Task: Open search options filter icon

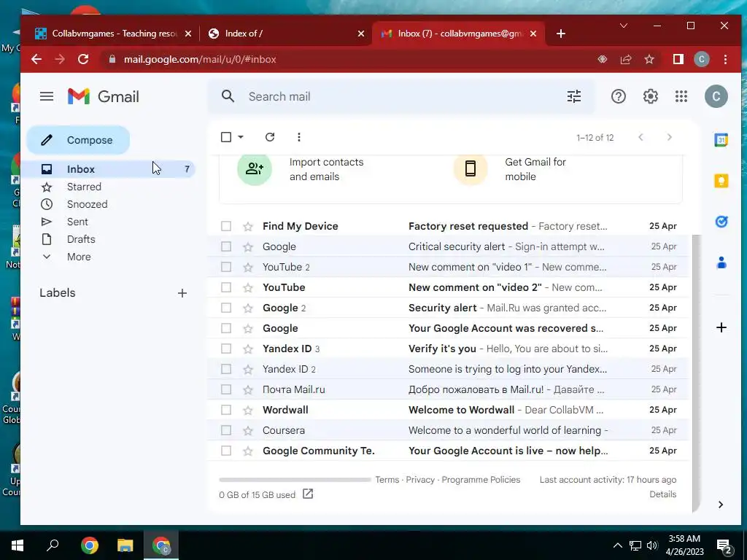Action: tap(573, 97)
